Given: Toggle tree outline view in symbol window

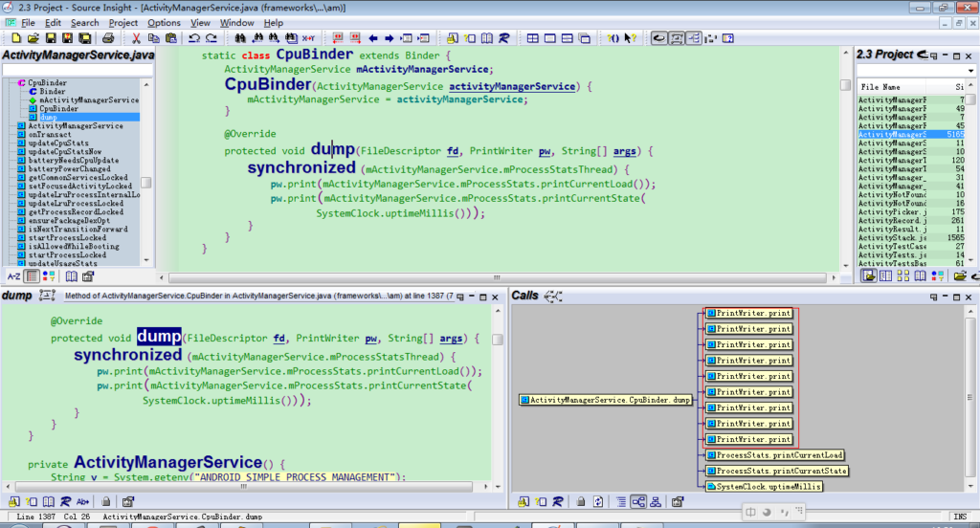Looking at the screenshot, I should (x=32, y=276).
